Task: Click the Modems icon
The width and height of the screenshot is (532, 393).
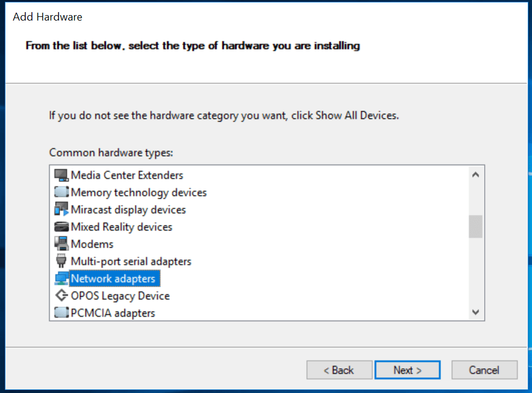Action: click(x=60, y=244)
